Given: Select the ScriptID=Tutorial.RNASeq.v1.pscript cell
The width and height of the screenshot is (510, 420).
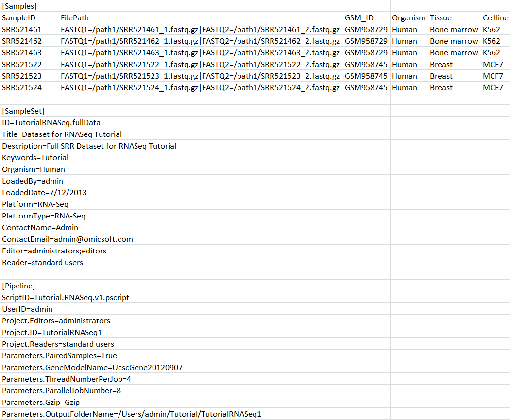Looking at the screenshot, I should 66,298.
